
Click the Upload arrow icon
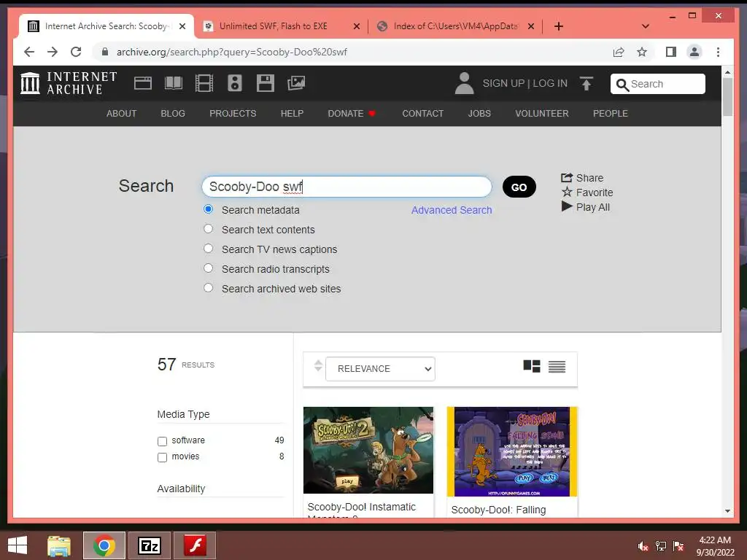(x=587, y=83)
